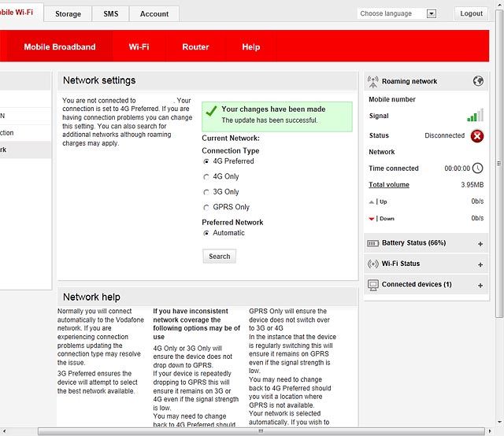Click the '00:00:00' time connected value
Image resolution: width=504 pixels, height=436 pixels.
[x=457, y=168]
